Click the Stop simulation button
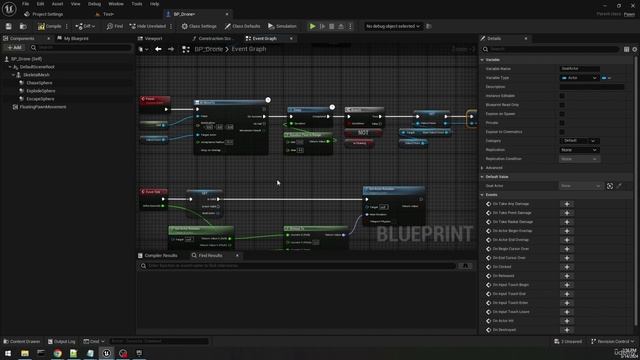Screen dimensions: 640x360 click(331, 26)
